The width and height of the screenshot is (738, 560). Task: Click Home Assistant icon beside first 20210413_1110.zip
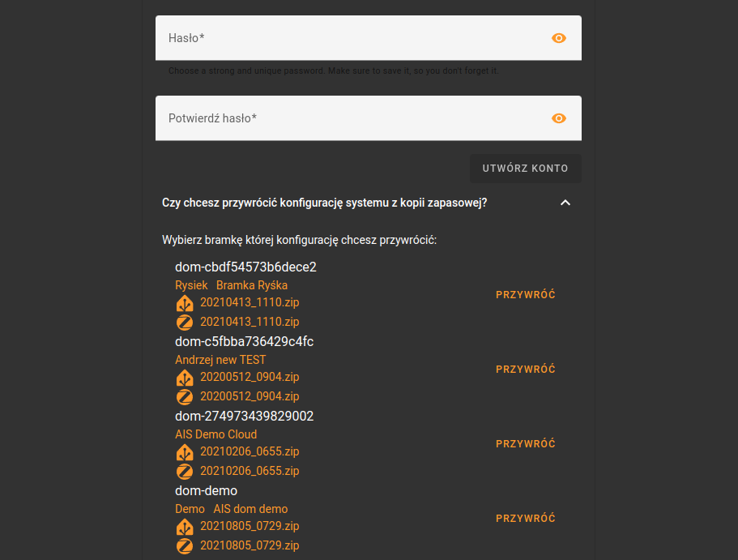[x=185, y=303]
